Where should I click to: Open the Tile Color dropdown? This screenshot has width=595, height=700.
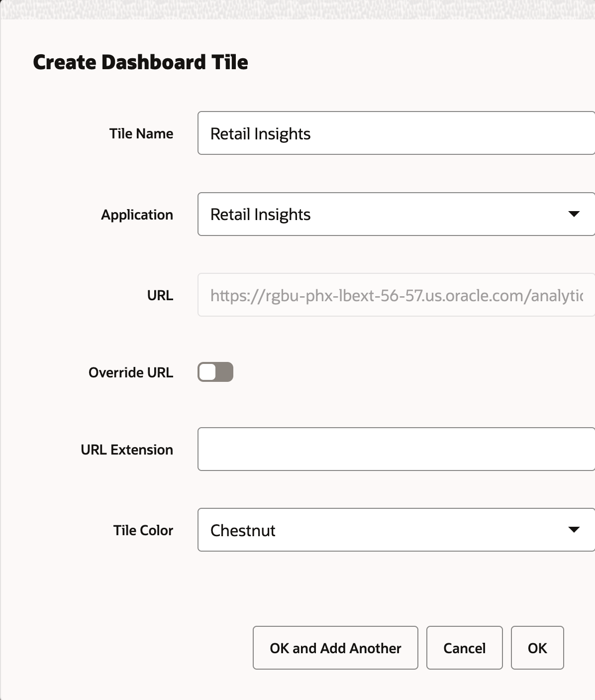(396, 530)
